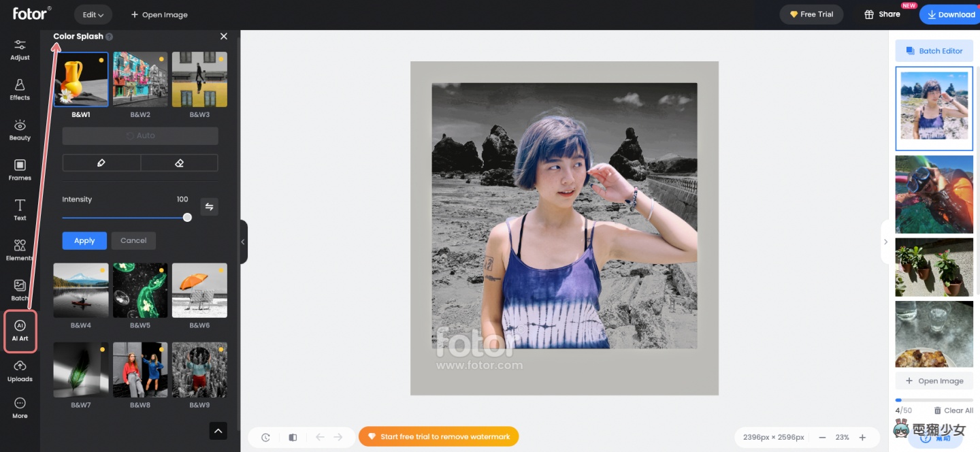The image size is (980, 452).
Task: Click the history icon in bottom bar
Action: pos(265,437)
